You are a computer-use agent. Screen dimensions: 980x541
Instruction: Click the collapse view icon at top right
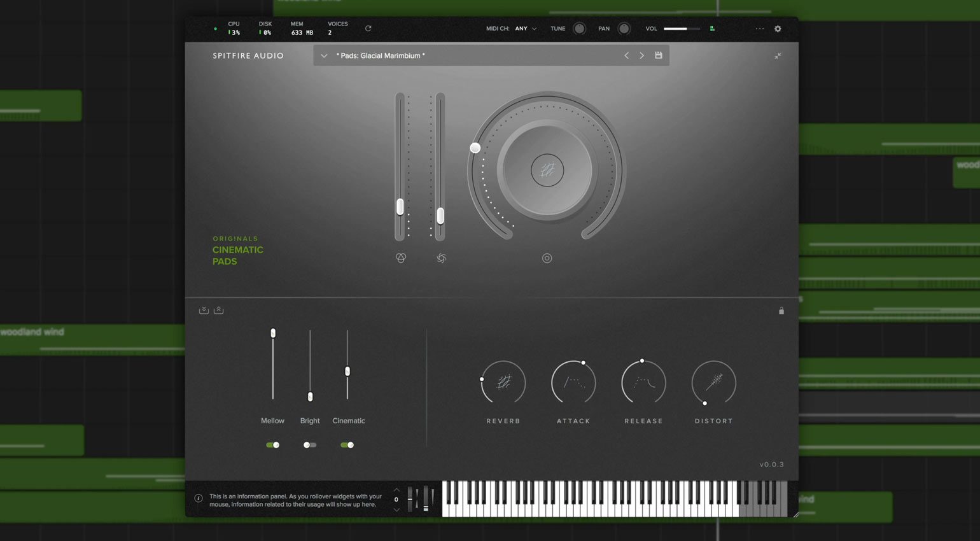point(778,56)
